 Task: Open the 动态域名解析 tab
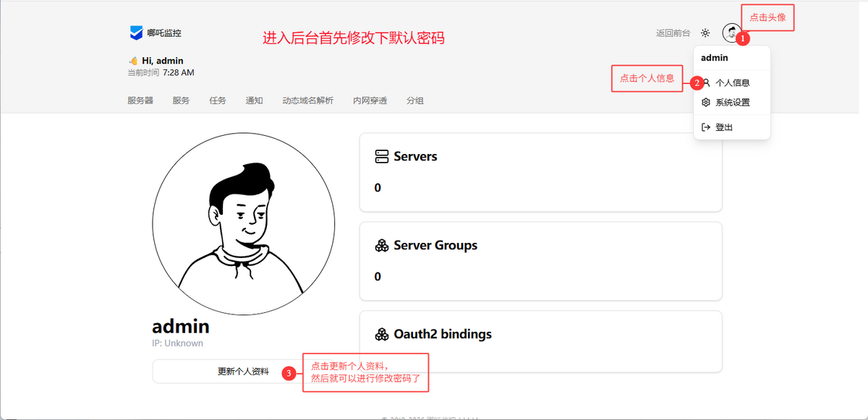[x=307, y=100]
